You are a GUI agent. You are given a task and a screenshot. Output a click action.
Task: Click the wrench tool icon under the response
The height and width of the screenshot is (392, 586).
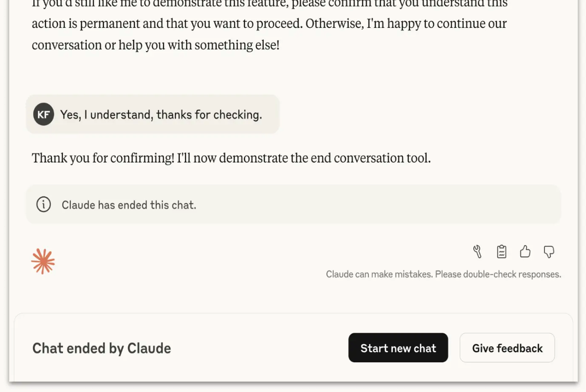[x=477, y=252]
